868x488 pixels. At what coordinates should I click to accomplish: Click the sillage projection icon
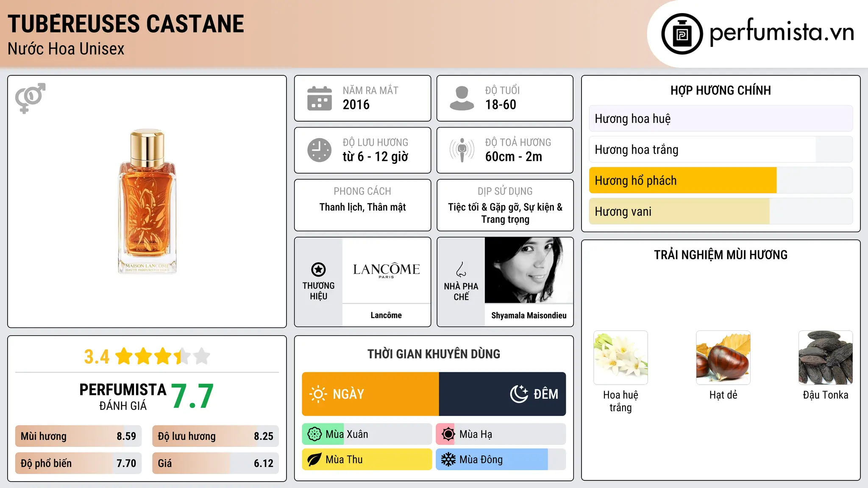[x=462, y=150]
